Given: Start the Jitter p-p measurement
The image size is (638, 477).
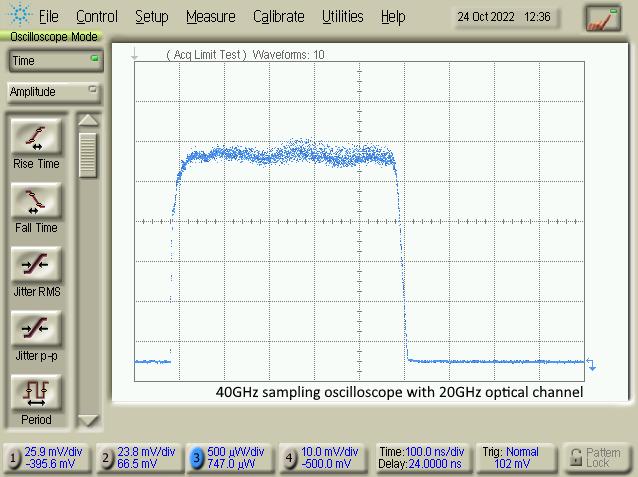Looking at the screenshot, I should [x=36, y=329].
